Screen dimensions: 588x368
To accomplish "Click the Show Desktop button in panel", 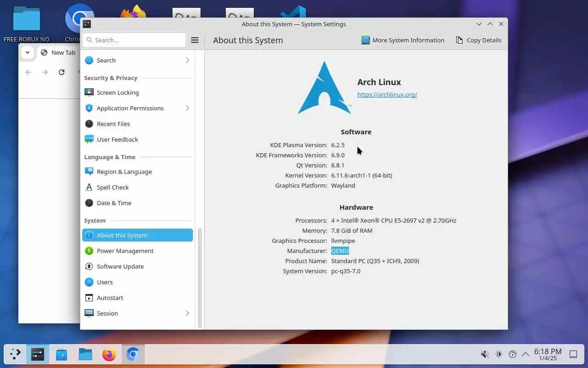I will 573,354.
